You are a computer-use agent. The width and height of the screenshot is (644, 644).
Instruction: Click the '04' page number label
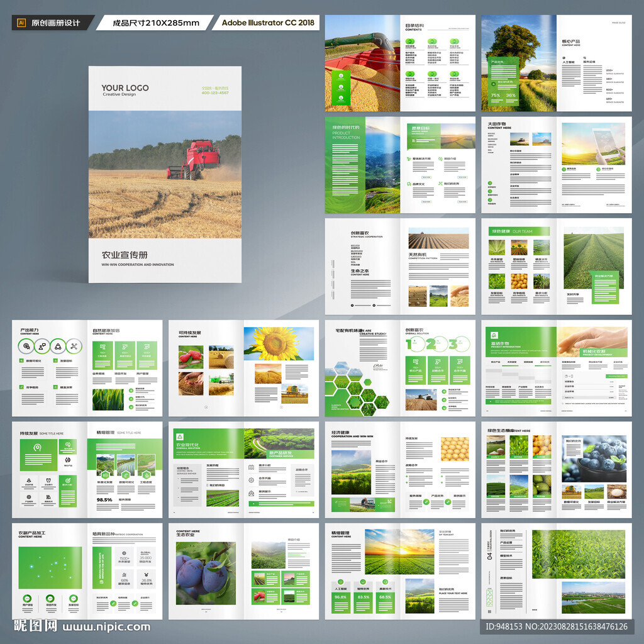pos(489,556)
